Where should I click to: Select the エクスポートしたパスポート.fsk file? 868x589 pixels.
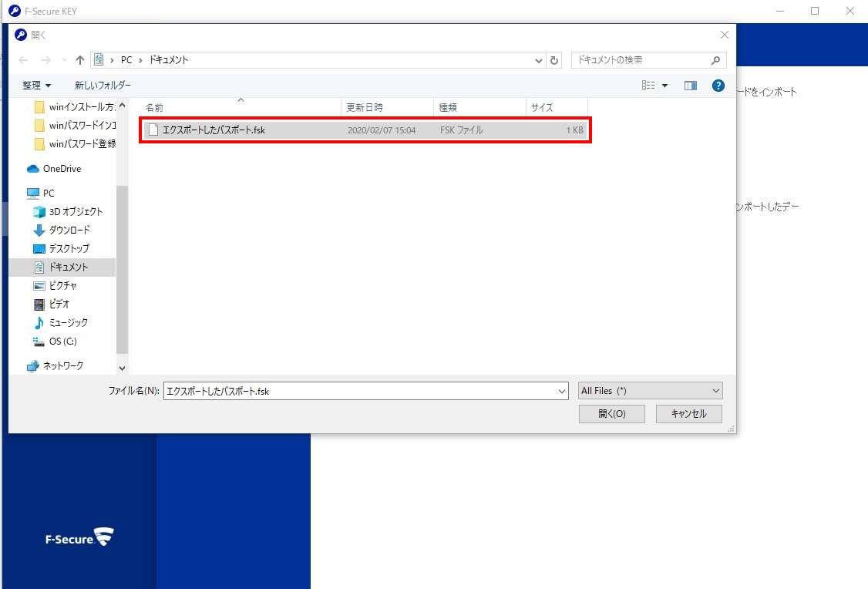[x=214, y=130]
